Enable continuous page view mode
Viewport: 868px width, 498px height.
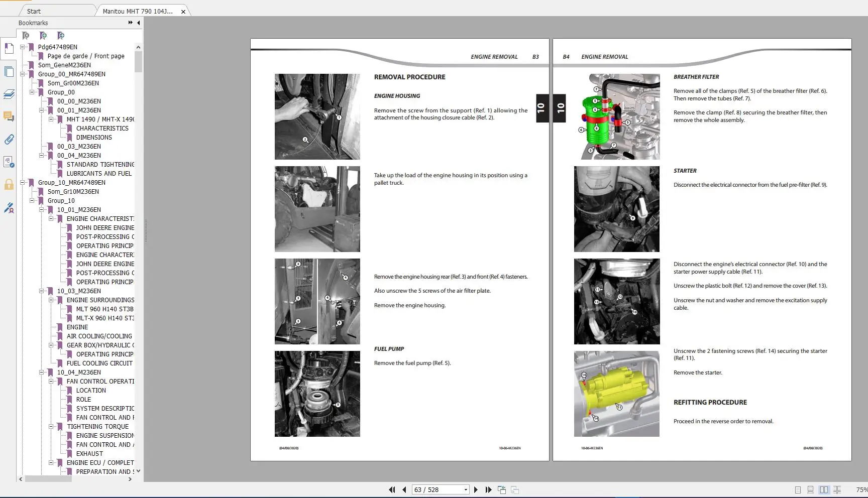pyautogui.click(x=810, y=490)
